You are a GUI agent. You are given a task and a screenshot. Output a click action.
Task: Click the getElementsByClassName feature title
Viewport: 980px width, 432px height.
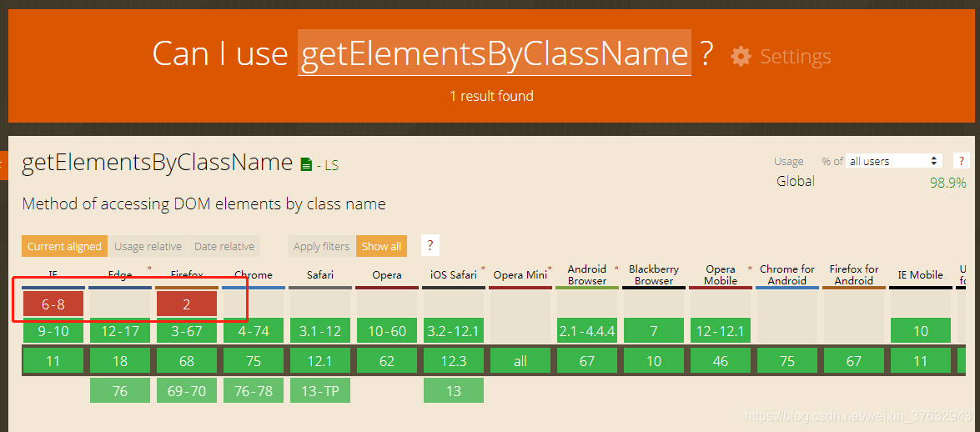click(x=158, y=163)
